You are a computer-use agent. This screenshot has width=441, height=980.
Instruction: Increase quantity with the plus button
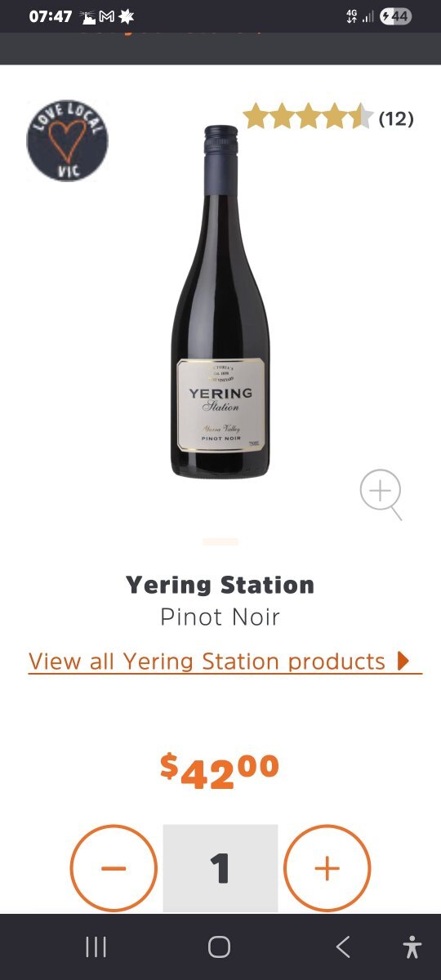click(x=327, y=868)
